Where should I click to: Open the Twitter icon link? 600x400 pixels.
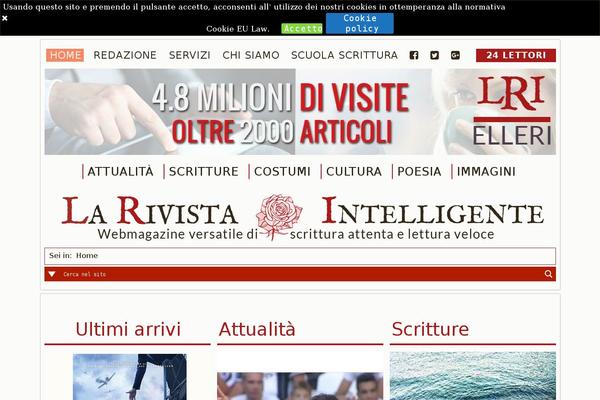click(x=434, y=55)
